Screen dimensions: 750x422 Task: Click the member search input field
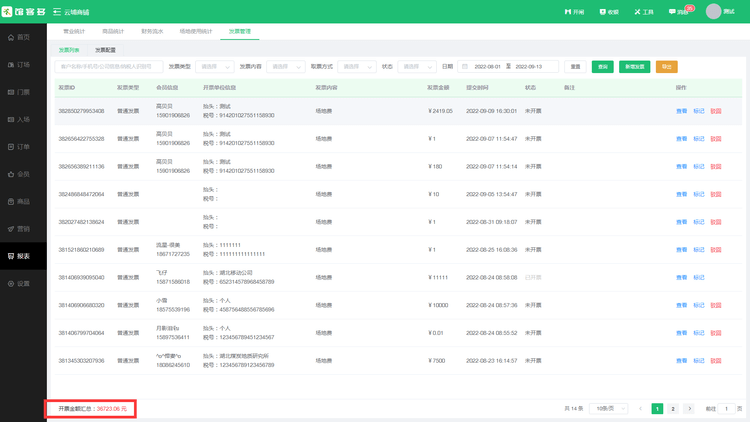[x=110, y=67]
